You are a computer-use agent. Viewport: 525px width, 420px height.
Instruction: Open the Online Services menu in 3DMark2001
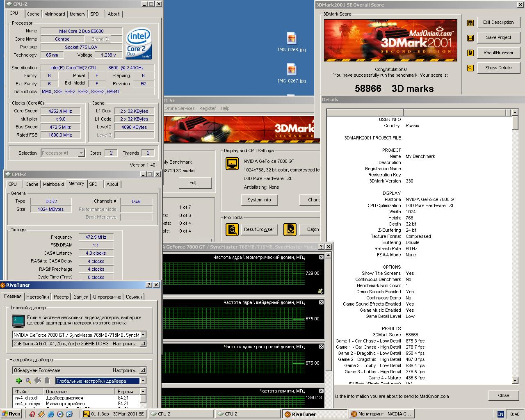point(180,108)
